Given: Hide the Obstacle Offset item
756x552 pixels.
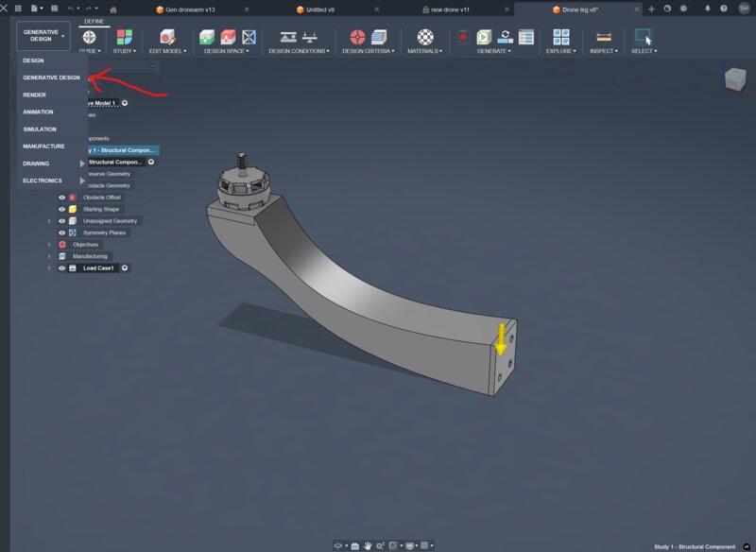Looking at the screenshot, I should [x=61, y=198].
